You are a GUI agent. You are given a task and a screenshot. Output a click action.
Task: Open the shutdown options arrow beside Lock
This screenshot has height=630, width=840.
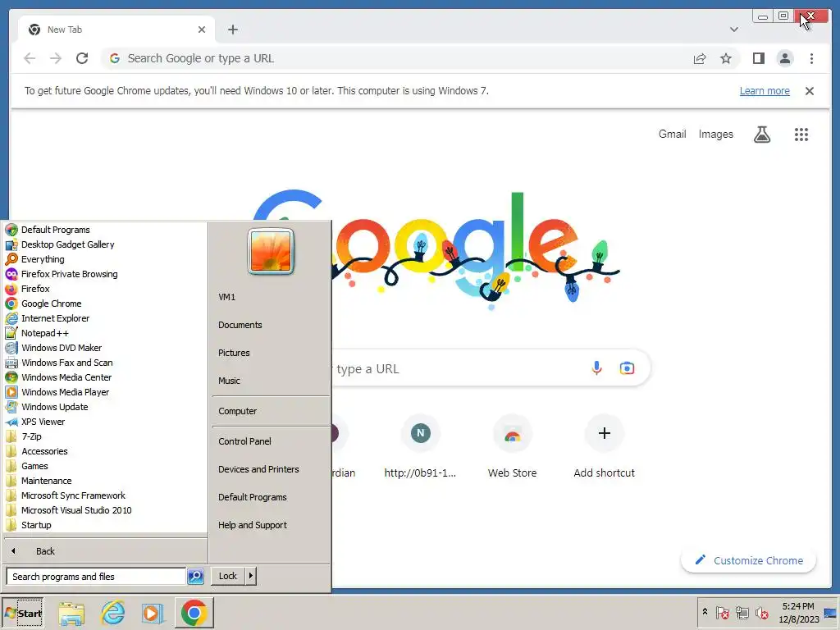tap(251, 576)
